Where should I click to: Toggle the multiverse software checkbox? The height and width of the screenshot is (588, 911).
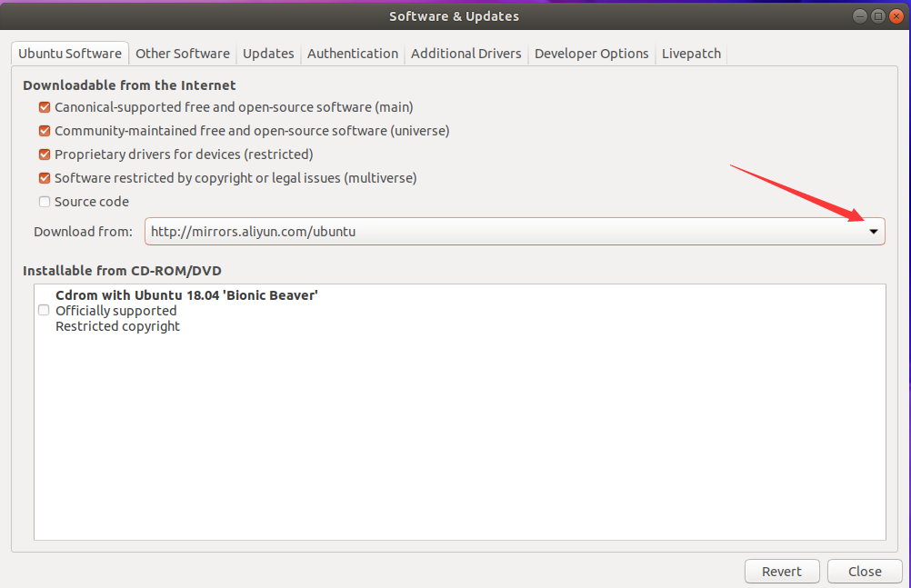click(45, 178)
